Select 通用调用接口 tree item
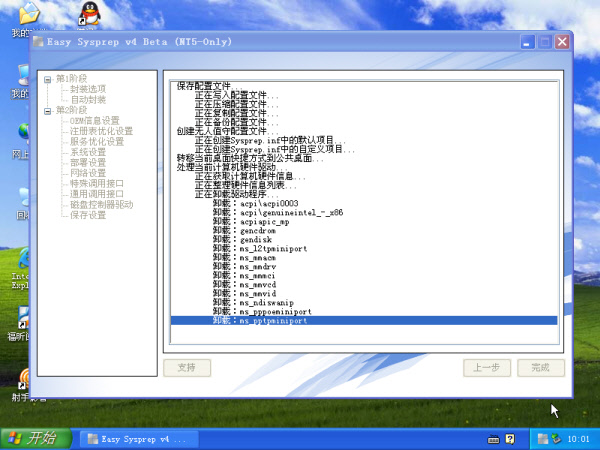 pos(97,194)
